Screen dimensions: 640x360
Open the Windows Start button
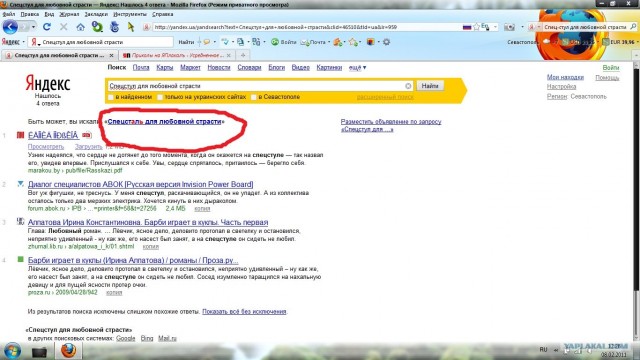[x=12, y=351]
